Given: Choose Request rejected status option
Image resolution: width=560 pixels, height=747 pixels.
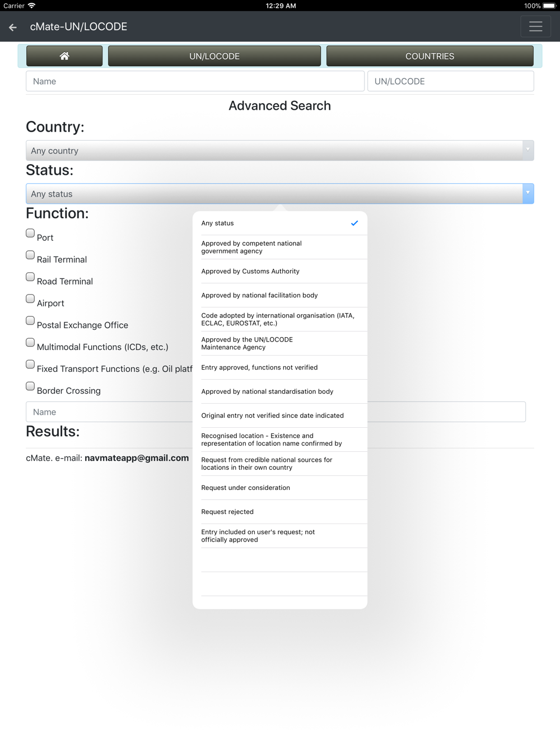Looking at the screenshot, I should point(280,512).
